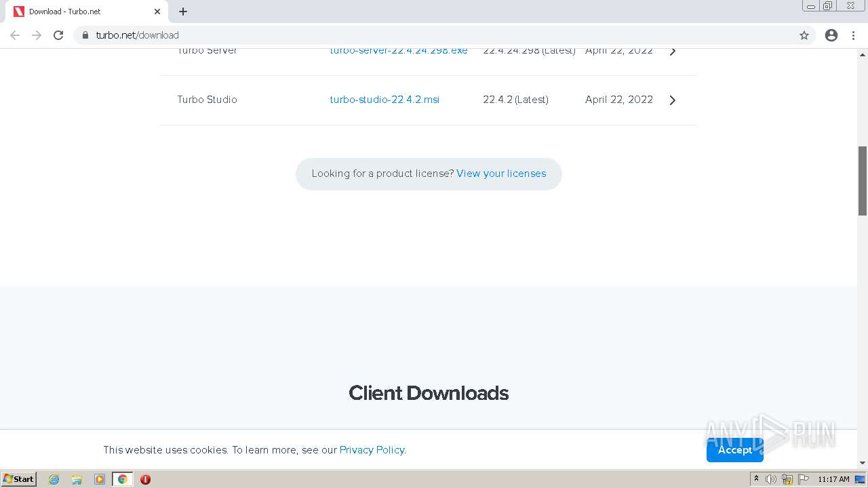Download turbo-server-22.4.24.298.exe

(399, 50)
